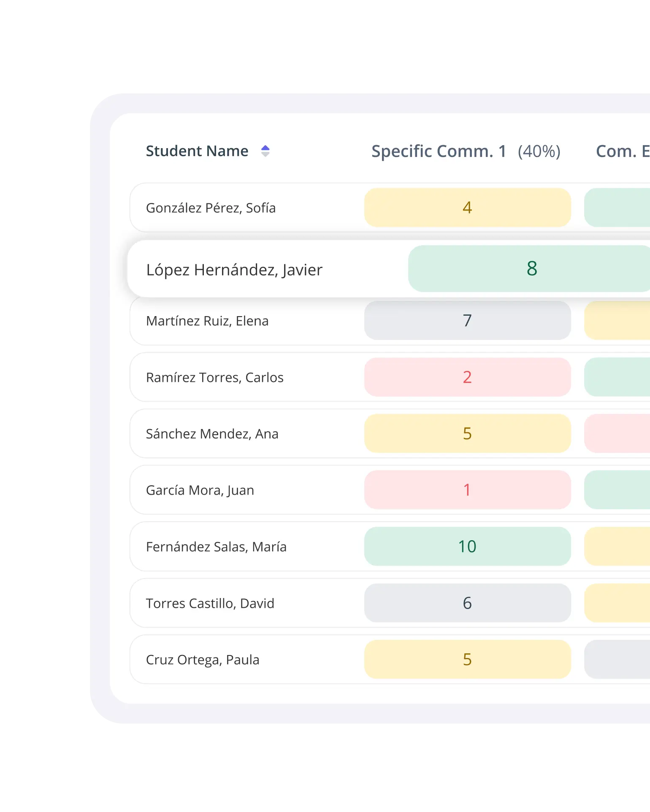Image resolution: width=650 pixels, height=812 pixels.
Task: Click the student name Martínez Ruiz, Elena
Action: pyautogui.click(x=207, y=321)
